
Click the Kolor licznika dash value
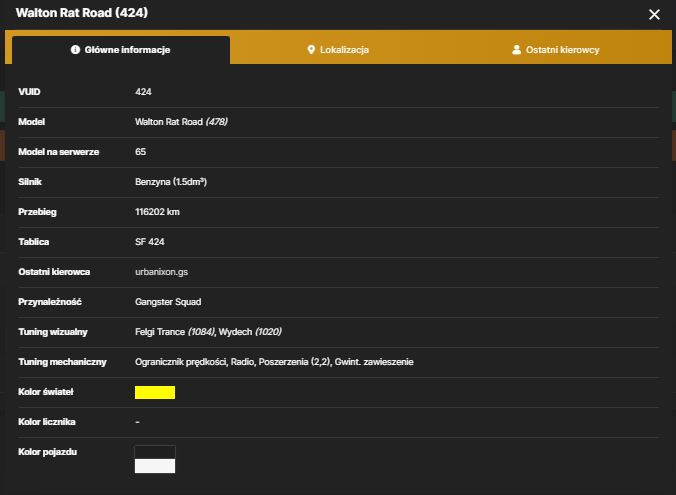[137, 422]
